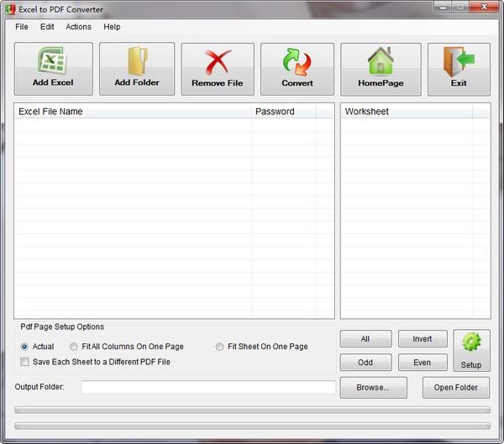Click the red X Remove File button
This screenshot has width=504, height=444.
tap(218, 69)
